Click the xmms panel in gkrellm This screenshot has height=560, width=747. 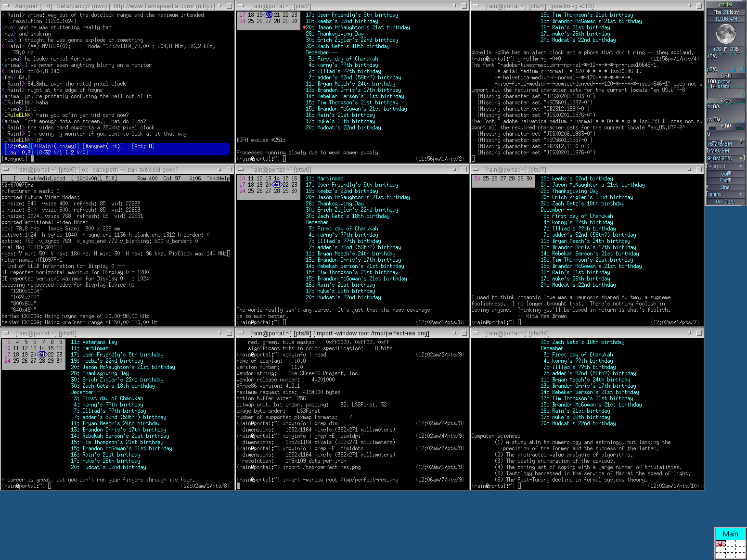pyautogui.click(x=725, y=194)
